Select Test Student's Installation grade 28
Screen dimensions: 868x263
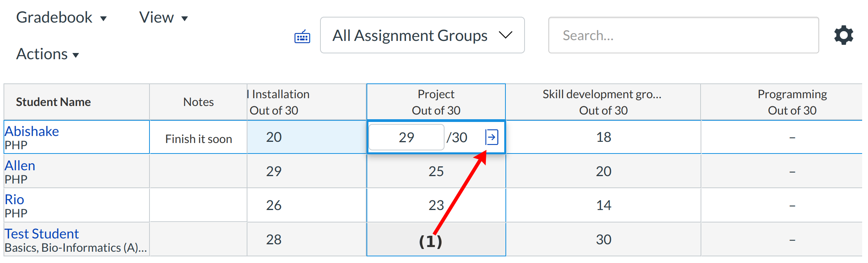[x=274, y=240]
